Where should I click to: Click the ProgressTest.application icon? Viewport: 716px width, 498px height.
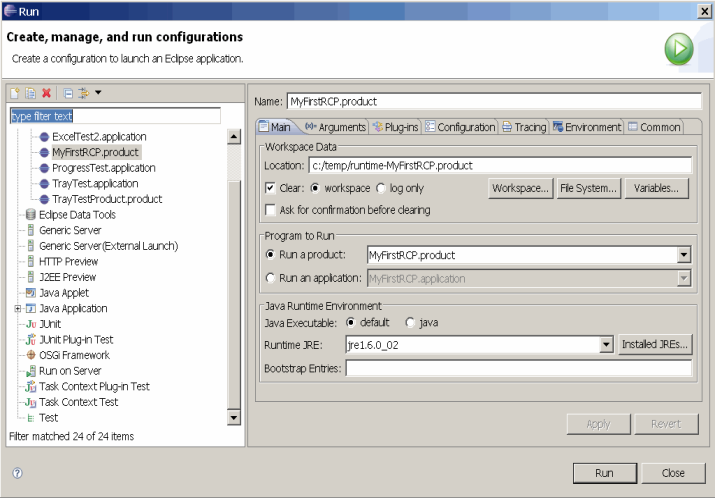[44, 168]
